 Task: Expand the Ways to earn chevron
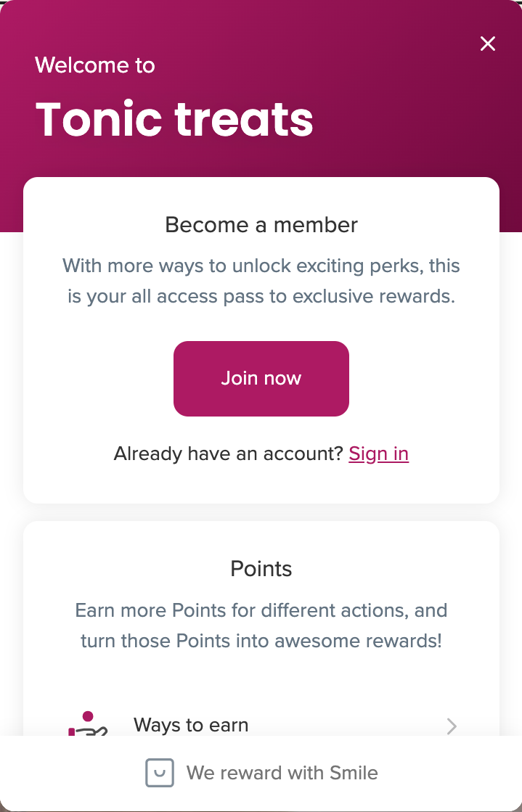click(452, 726)
